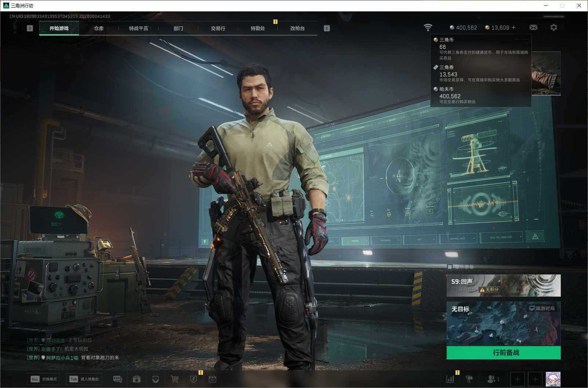Viewport: 588px width, 388px height.
Task: Switch to the 仓库 tab
Action: tap(99, 28)
